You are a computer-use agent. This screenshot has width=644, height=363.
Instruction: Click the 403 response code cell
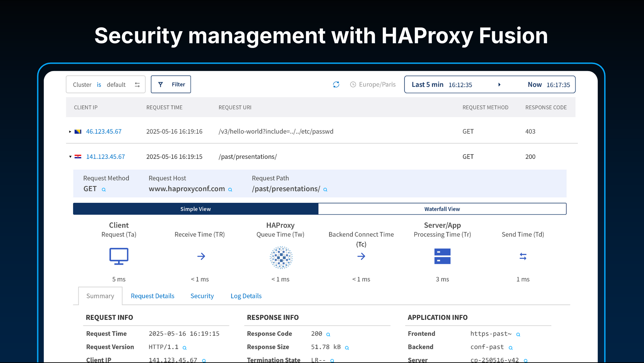530,131
